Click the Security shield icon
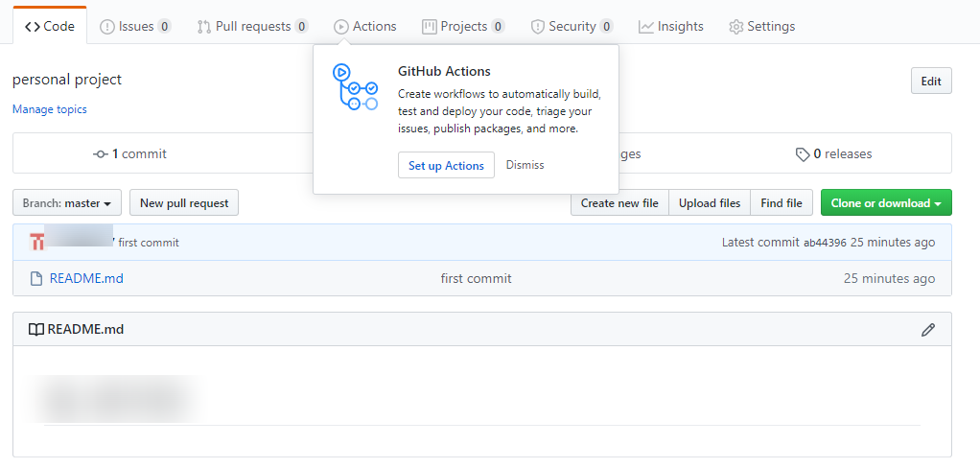 pos(538,26)
